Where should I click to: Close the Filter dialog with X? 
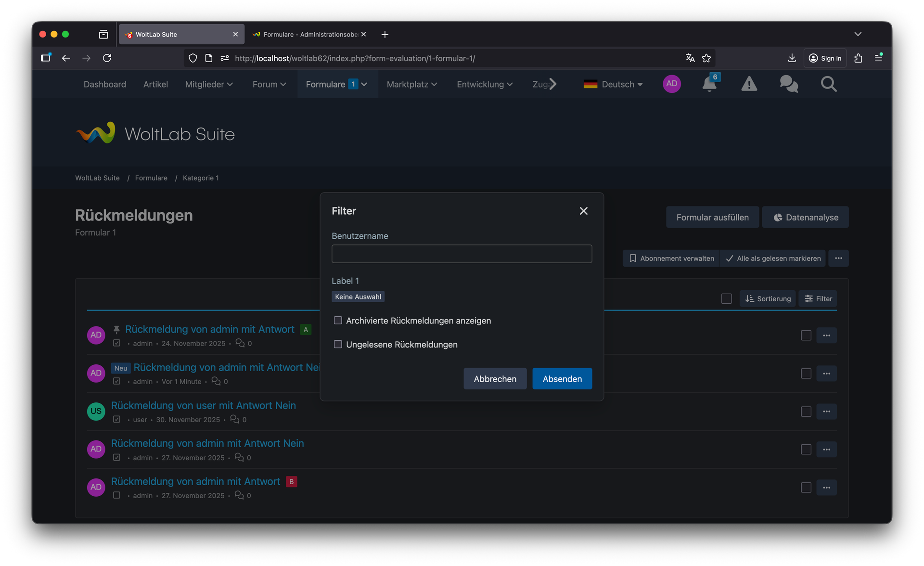pos(583,211)
